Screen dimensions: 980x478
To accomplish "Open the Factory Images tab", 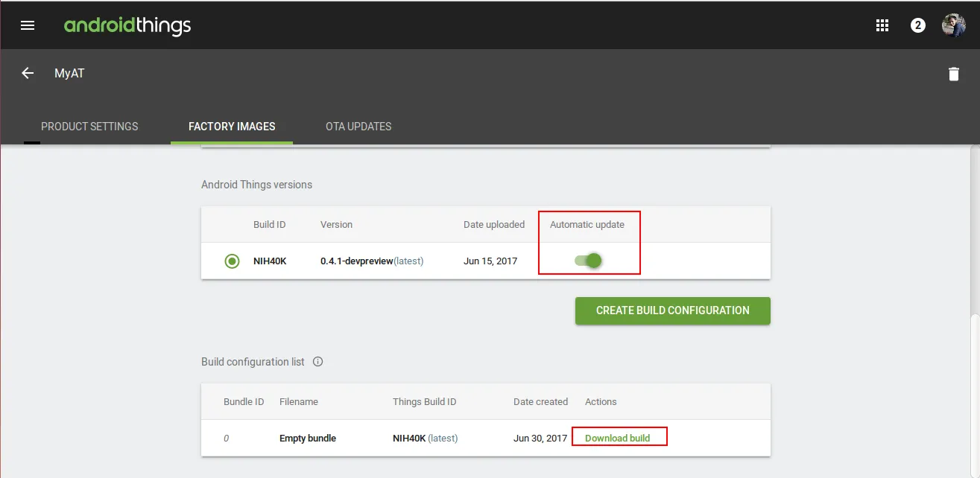I will coord(232,127).
